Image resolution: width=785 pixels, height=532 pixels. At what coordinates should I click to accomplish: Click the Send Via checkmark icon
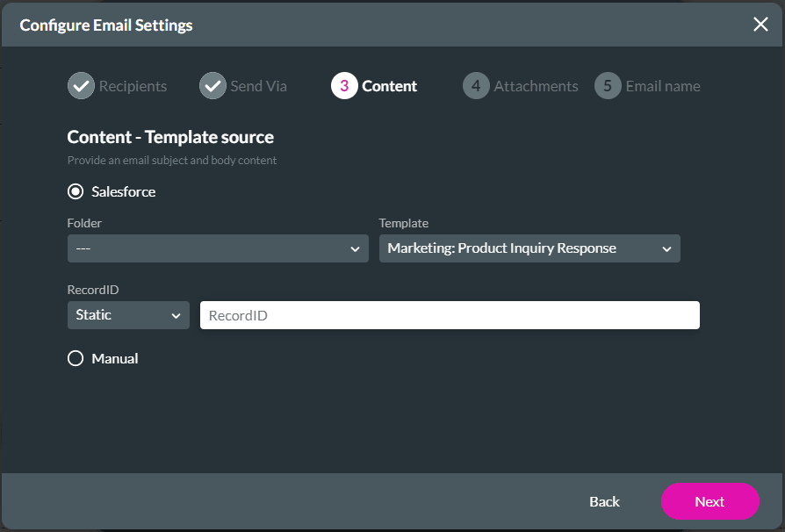(x=212, y=85)
